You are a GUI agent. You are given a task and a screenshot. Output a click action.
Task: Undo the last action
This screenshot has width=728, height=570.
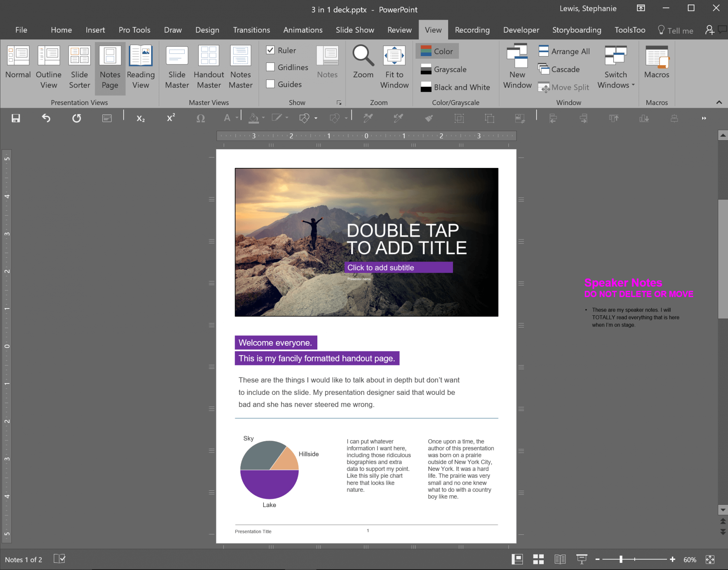tap(46, 118)
